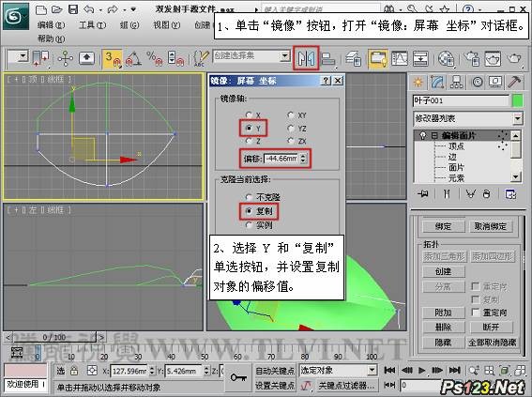This screenshot has width=532, height=397.
Task: Click the 关键点过滤器 button
Action: [x=346, y=386]
